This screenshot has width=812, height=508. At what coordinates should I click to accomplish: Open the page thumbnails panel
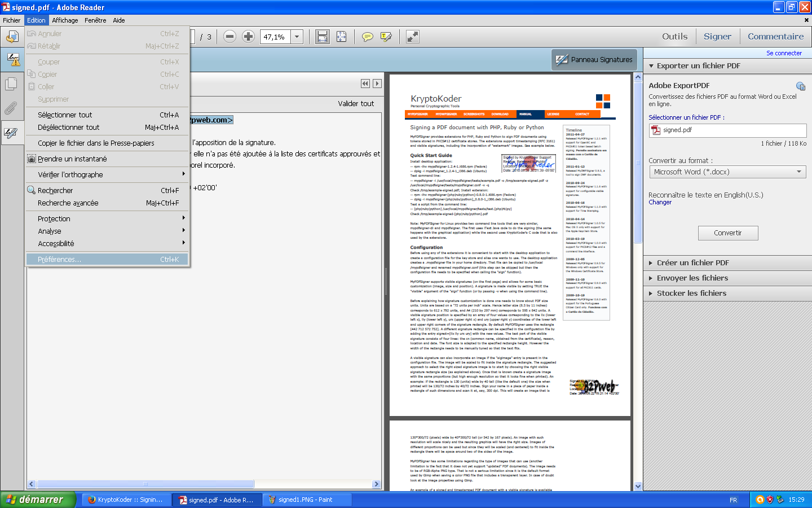click(11, 84)
